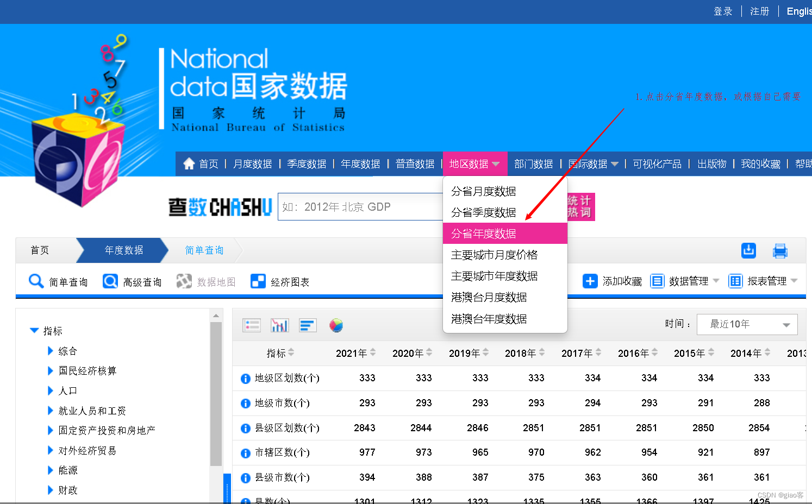Open the 部门数据 navigation tab

[x=533, y=164]
